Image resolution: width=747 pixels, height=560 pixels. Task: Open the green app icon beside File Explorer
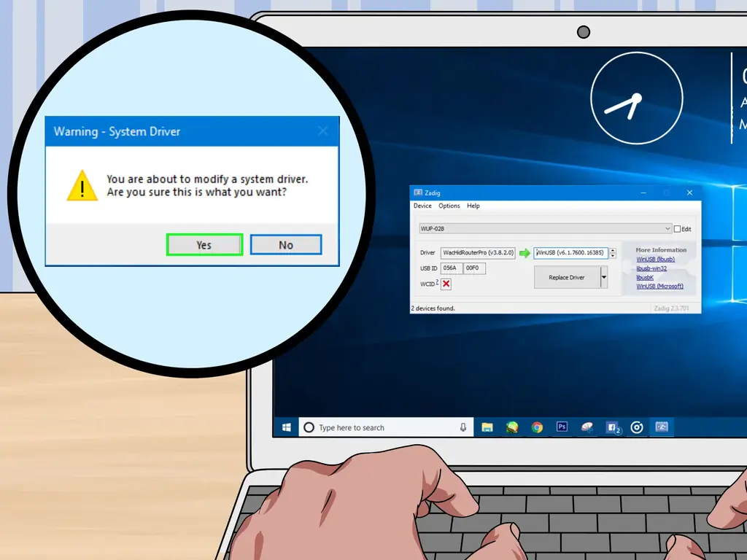point(512,427)
